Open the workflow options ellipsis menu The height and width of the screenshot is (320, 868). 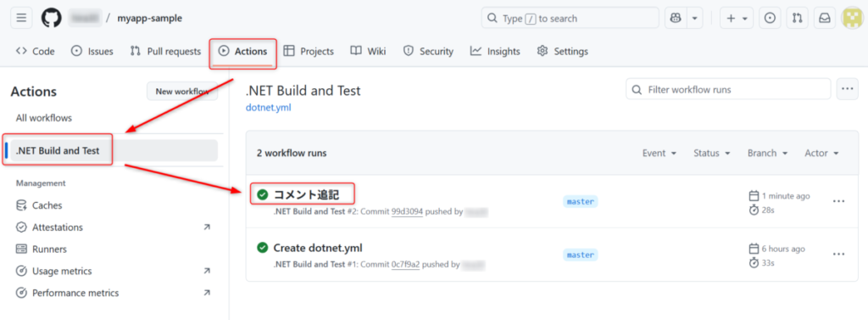click(847, 89)
